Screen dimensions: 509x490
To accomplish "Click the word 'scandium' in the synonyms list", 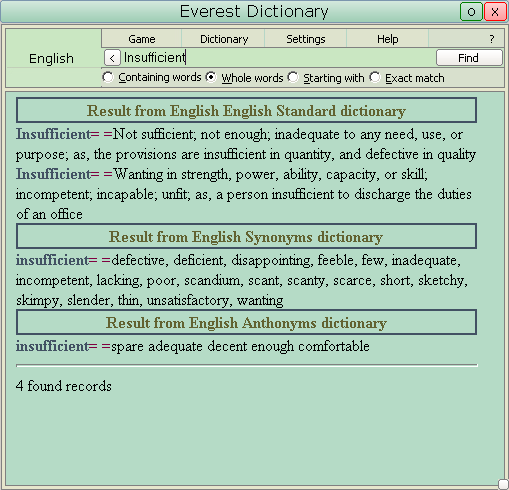I will (212, 280).
